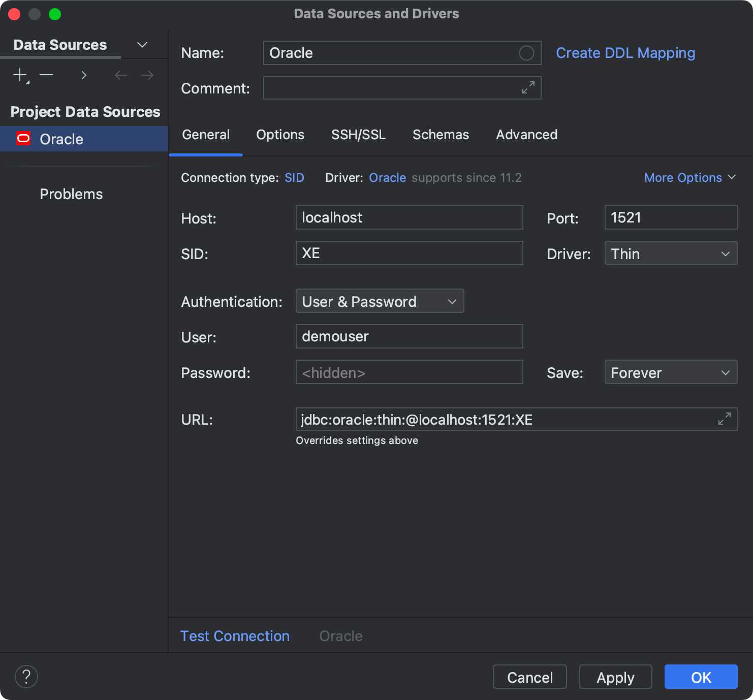Add a new data source
The width and height of the screenshot is (753, 700).
pos(19,75)
